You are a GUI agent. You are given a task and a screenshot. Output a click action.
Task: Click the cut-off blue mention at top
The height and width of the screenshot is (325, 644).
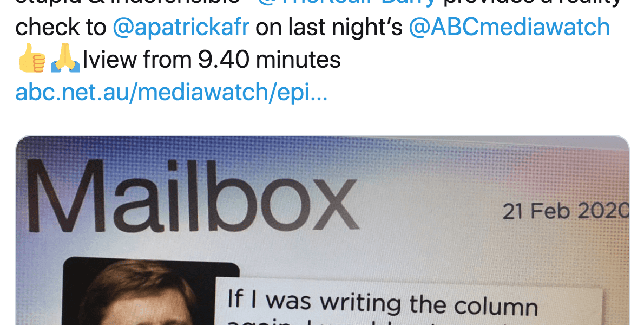click(x=346, y=3)
